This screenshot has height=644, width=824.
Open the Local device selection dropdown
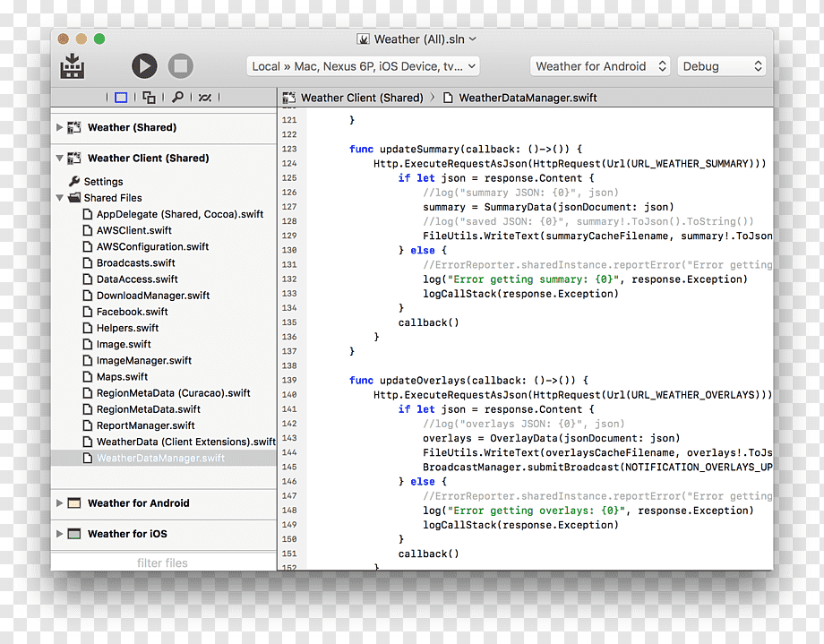363,66
